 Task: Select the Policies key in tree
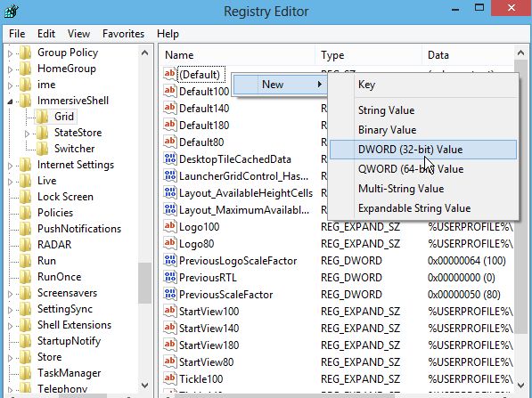click(x=55, y=213)
